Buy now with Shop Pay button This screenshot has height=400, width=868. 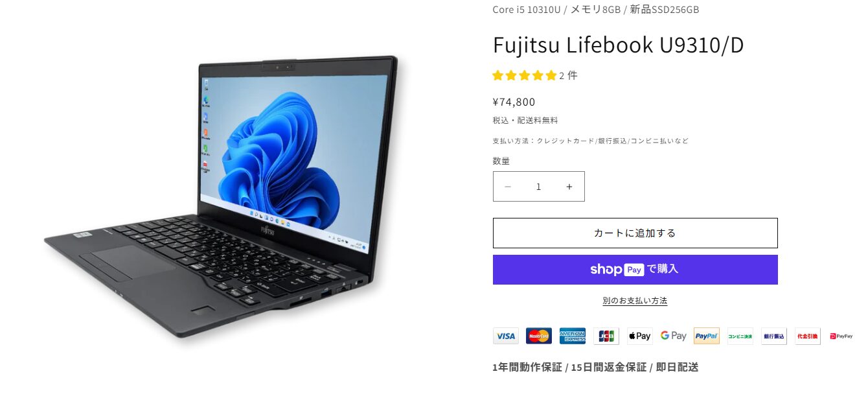[x=635, y=270]
